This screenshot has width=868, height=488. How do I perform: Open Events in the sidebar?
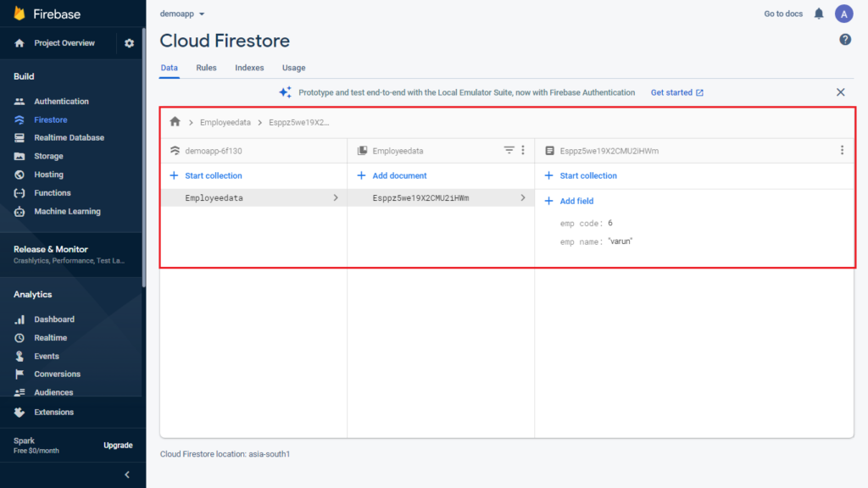(47, 357)
